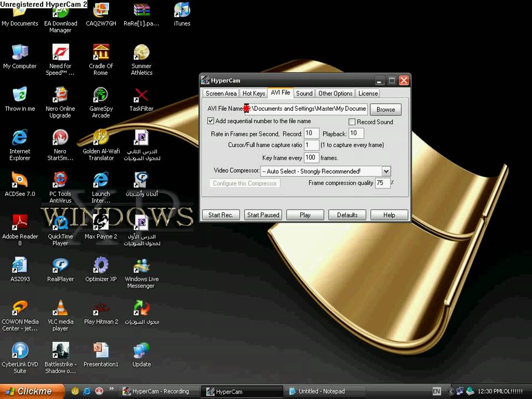Click the Start Paused button

(263, 215)
